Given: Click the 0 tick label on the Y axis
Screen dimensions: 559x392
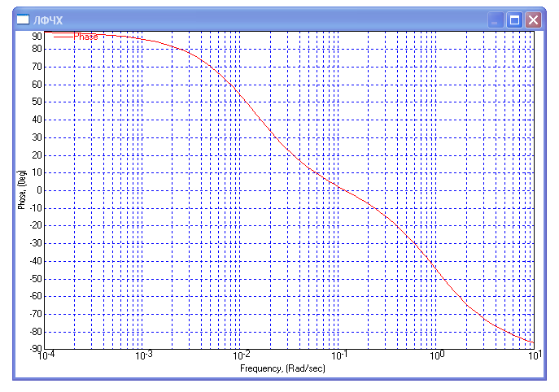Looking at the screenshot, I should (39, 190).
